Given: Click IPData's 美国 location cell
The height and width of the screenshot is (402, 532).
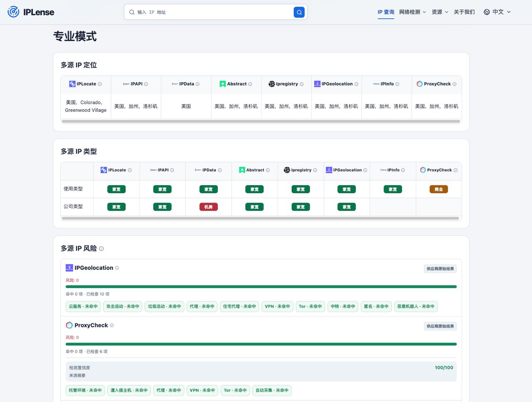Looking at the screenshot, I should click(186, 106).
